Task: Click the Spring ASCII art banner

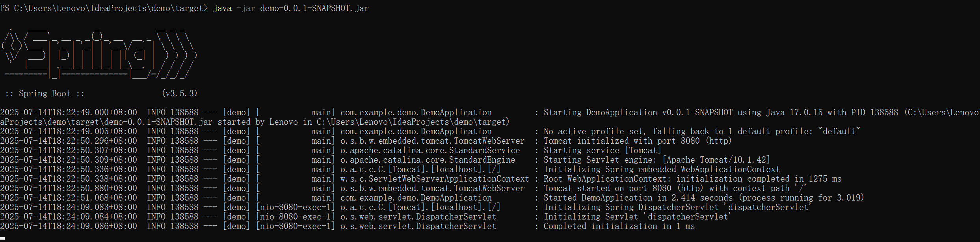Action: tap(99, 54)
